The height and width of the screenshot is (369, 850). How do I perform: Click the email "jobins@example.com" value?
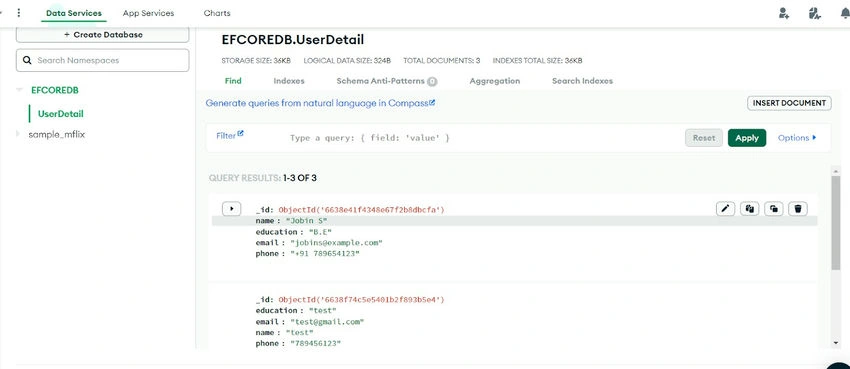point(337,243)
